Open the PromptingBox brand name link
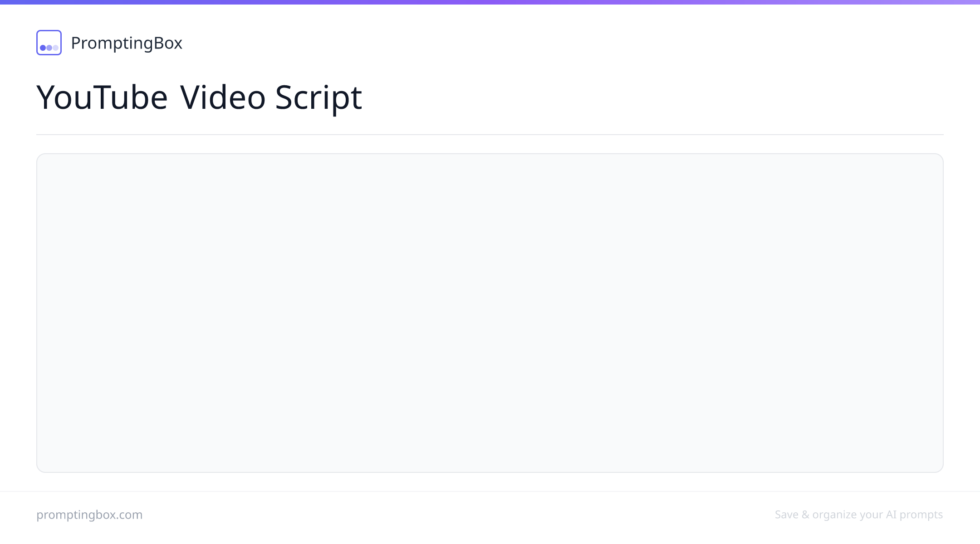980x544 pixels. pos(127,43)
